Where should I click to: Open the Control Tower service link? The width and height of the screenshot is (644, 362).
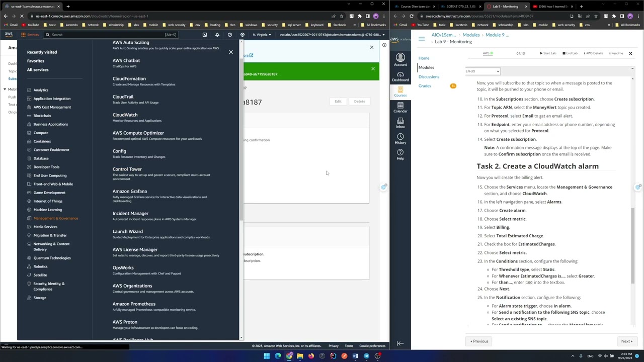pyautogui.click(x=127, y=169)
